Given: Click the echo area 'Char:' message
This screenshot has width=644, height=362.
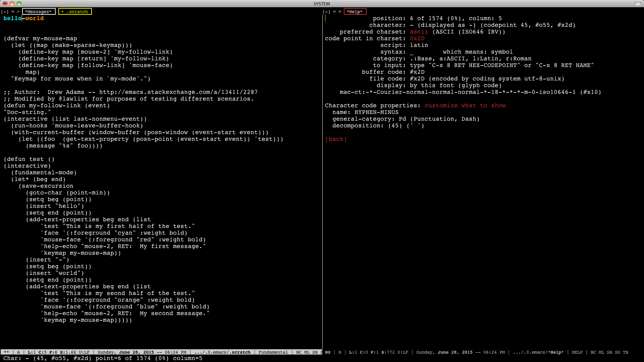Looking at the screenshot, I should (103, 358).
